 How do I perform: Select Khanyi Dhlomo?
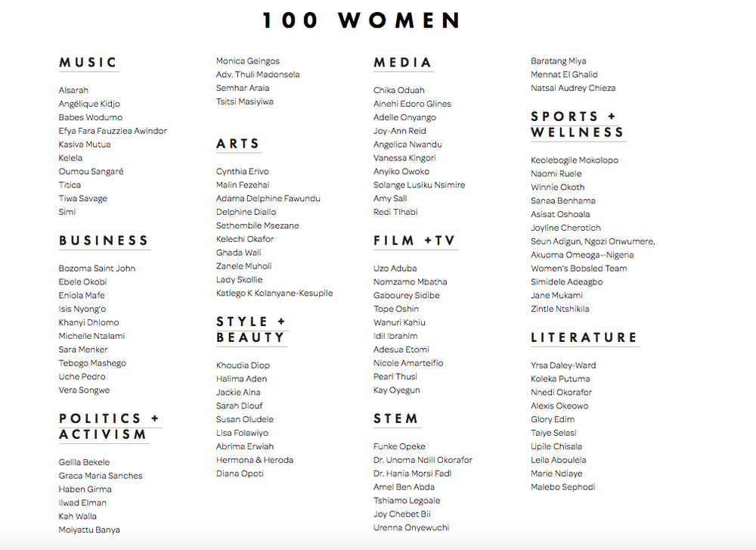coord(88,322)
